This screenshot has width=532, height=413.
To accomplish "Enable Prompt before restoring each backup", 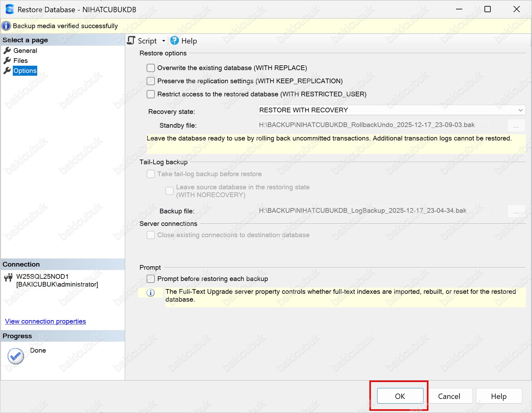I will pyautogui.click(x=151, y=279).
